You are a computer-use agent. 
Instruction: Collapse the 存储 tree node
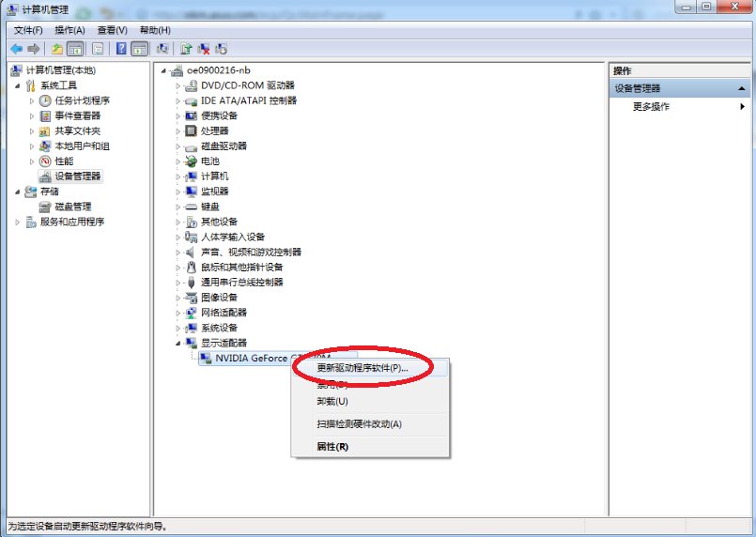(x=17, y=192)
